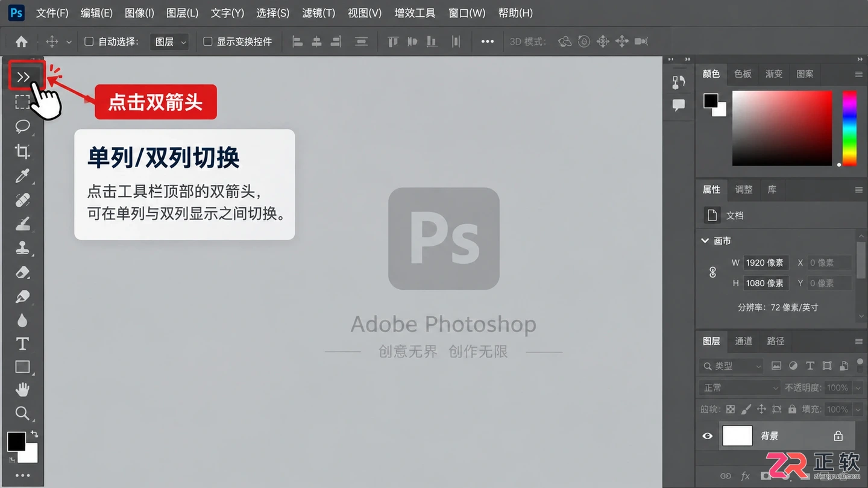Select the Clone Stamp tool
Viewport: 868px width, 488px height.
pos(22,248)
